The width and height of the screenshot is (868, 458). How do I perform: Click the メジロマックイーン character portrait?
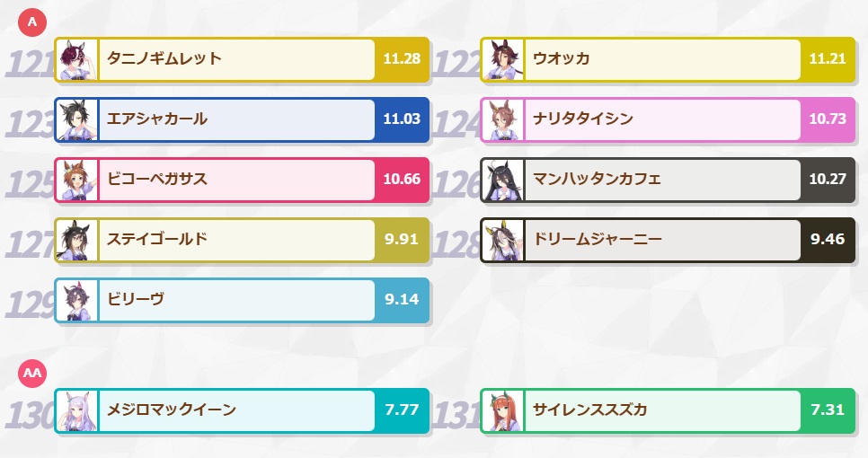click(77, 411)
